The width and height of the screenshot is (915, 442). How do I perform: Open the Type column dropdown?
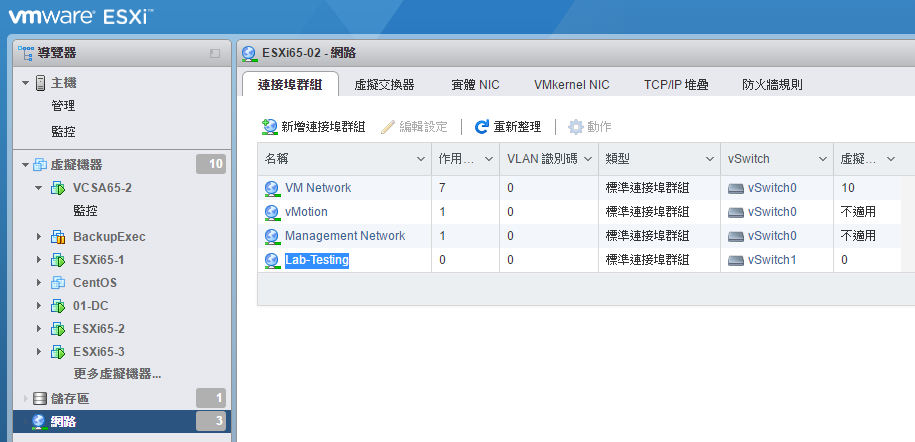tap(710, 159)
